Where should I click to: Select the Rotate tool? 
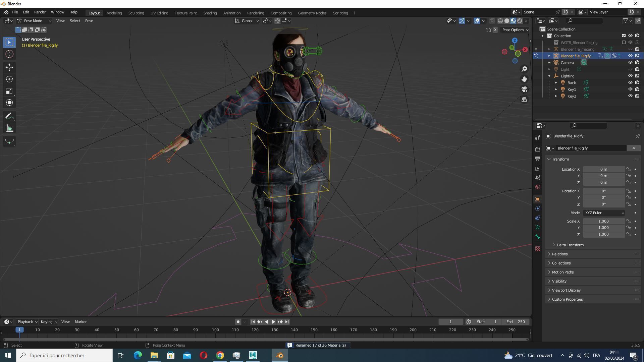coord(9,79)
